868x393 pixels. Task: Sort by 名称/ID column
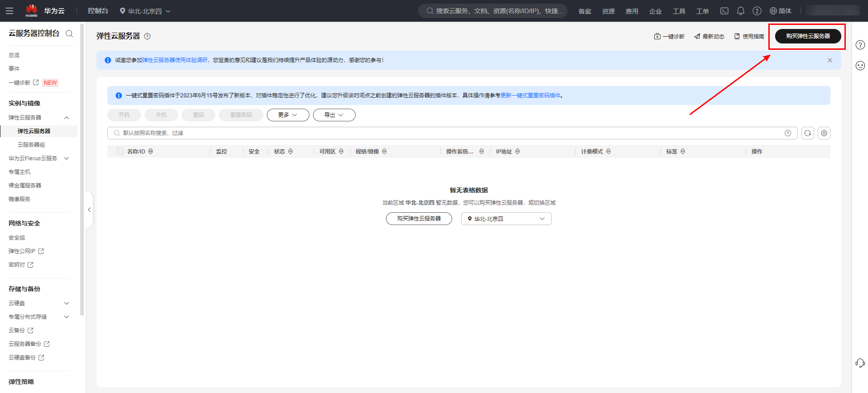click(151, 151)
